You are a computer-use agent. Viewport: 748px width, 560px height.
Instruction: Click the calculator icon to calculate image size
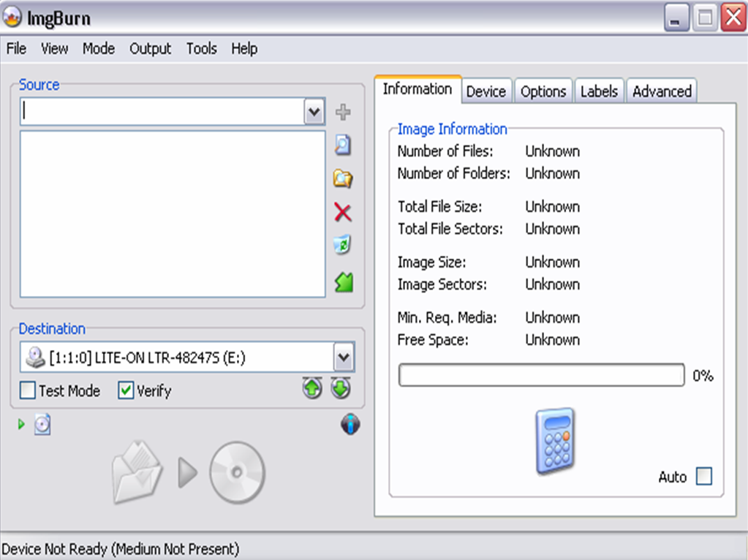point(555,442)
